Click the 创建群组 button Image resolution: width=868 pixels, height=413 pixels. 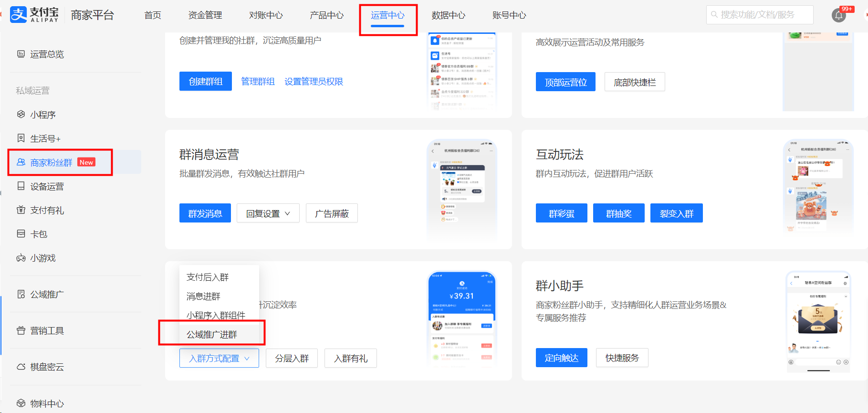click(206, 81)
